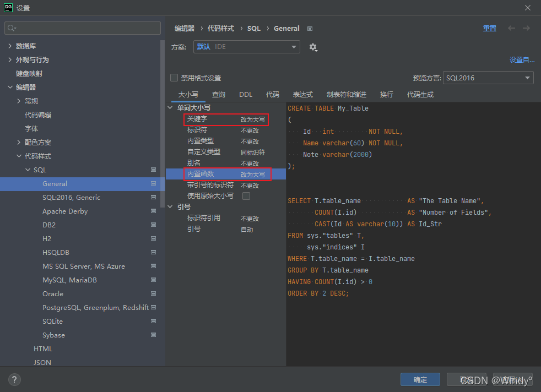Click the 设置自... link

click(x=522, y=60)
